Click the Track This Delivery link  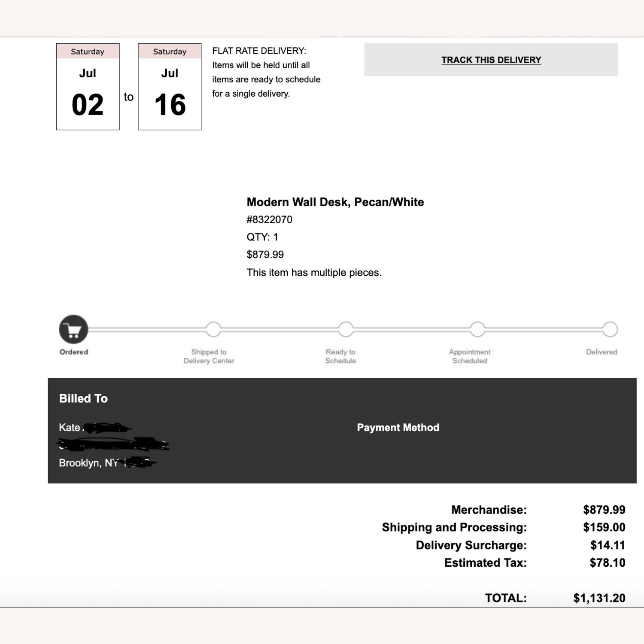tap(491, 60)
